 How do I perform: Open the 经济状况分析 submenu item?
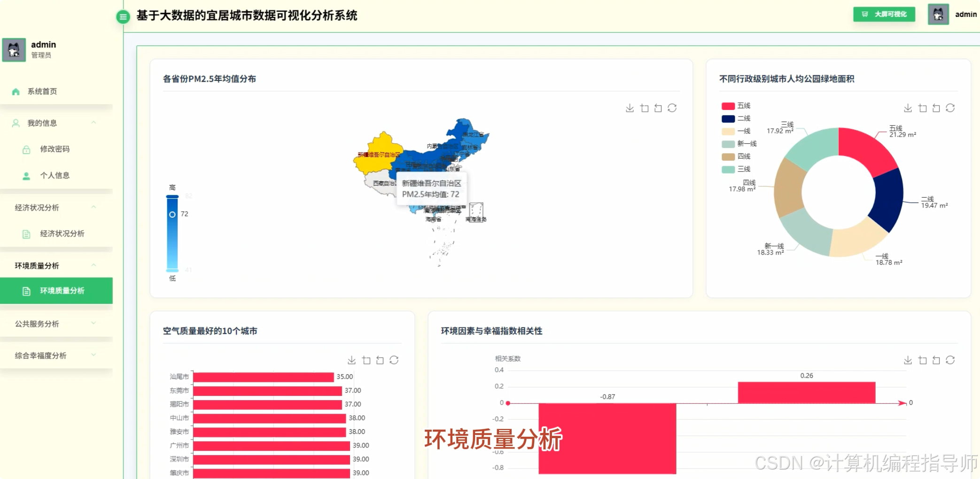click(x=56, y=234)
